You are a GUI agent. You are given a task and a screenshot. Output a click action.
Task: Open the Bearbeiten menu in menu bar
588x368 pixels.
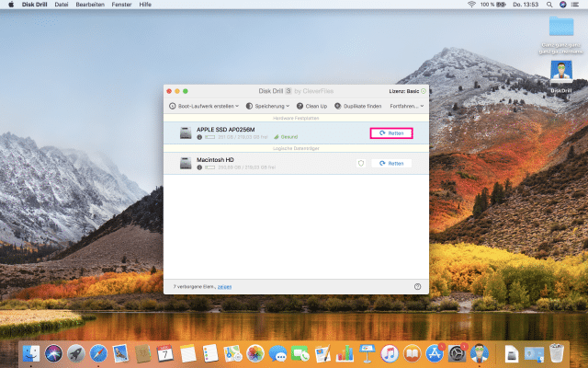[91, 5]
